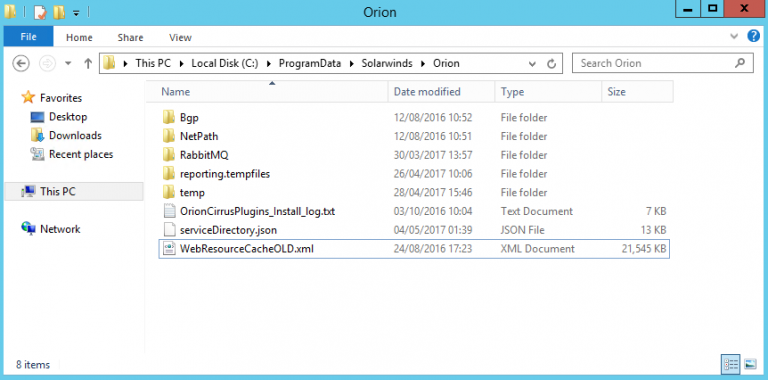Click the Properties quick access icon
The height and width of the screenshot is (380, 768).
tap(40, 12)
